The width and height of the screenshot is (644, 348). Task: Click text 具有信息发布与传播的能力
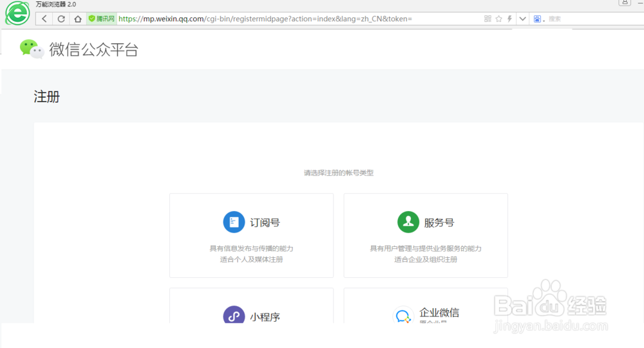tap(251, 248)
